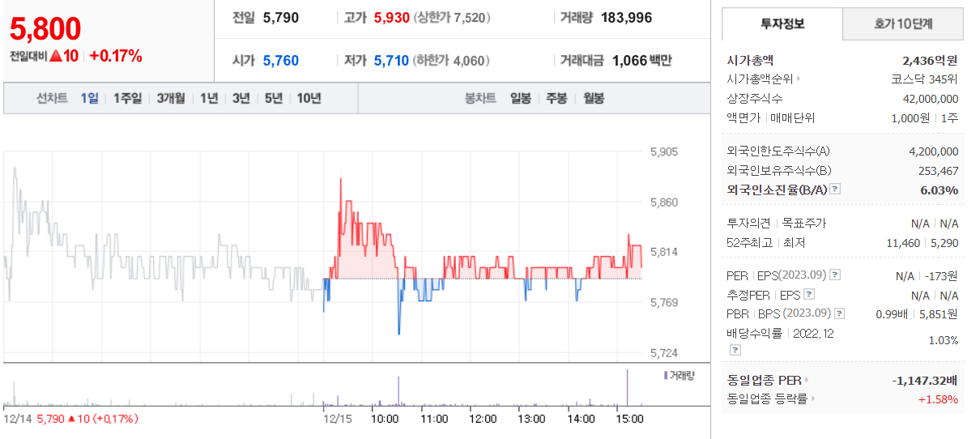
Task: Select the 10년 line chart period
Action: click(309, 98)
